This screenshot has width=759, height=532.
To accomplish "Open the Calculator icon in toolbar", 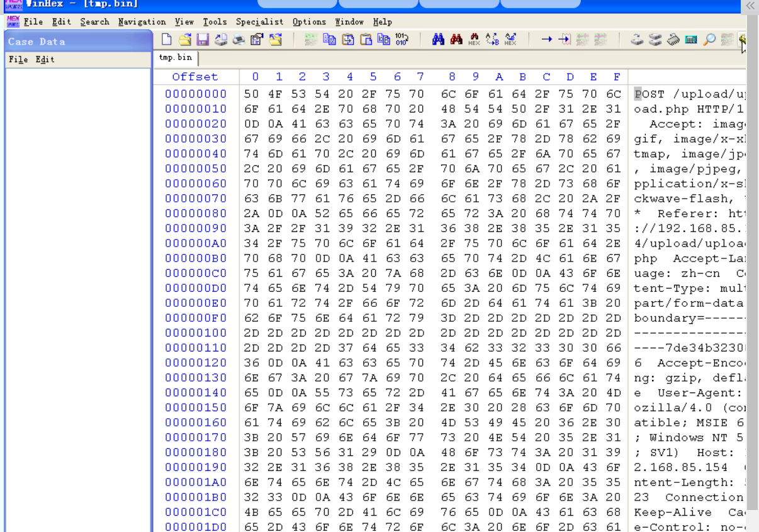I will click(x=691, y=40).
